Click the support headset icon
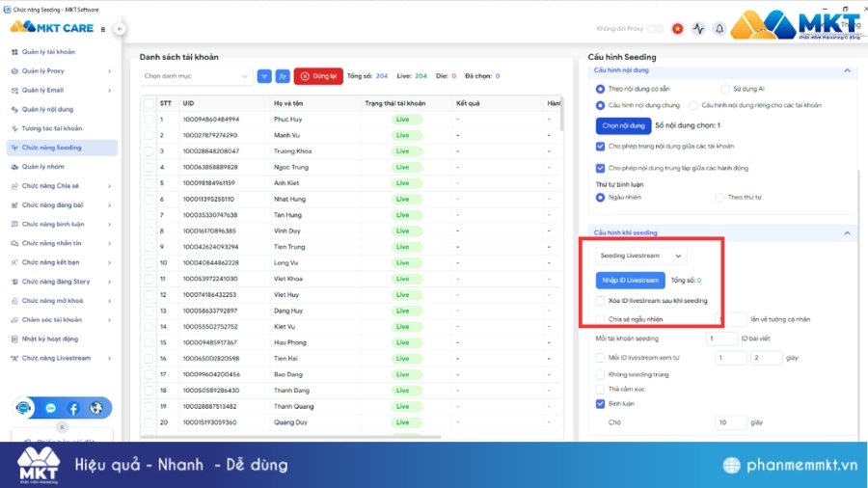Image resolution: width=868 pixels, height=488 pixels. (x=23, y=408)
